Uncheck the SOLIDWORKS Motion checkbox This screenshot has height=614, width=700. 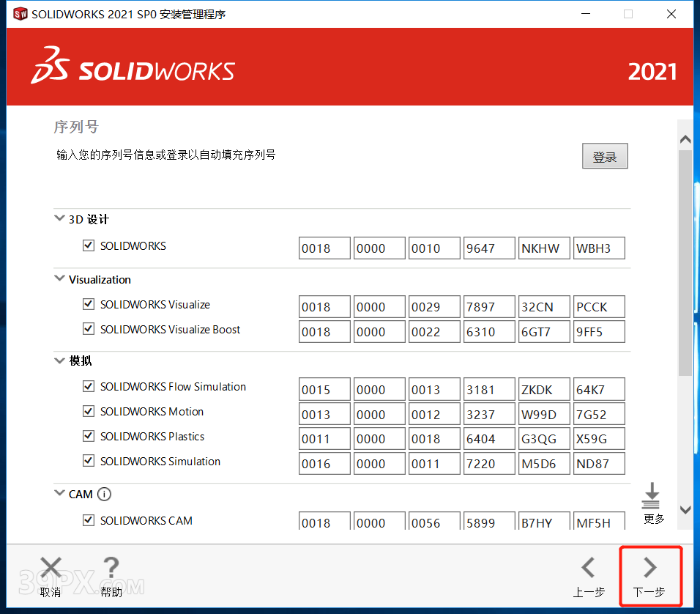point(89,412)
